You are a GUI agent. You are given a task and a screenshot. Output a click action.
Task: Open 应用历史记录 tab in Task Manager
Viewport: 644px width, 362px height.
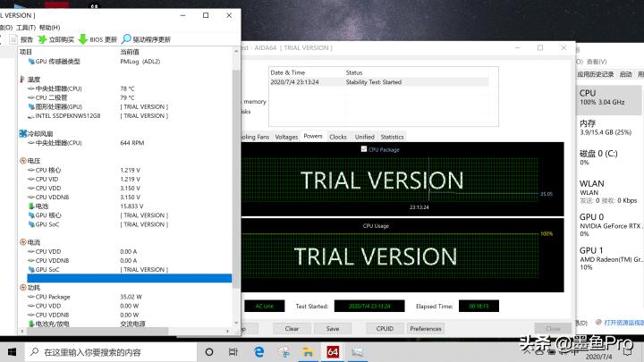[x=595, y=74]
